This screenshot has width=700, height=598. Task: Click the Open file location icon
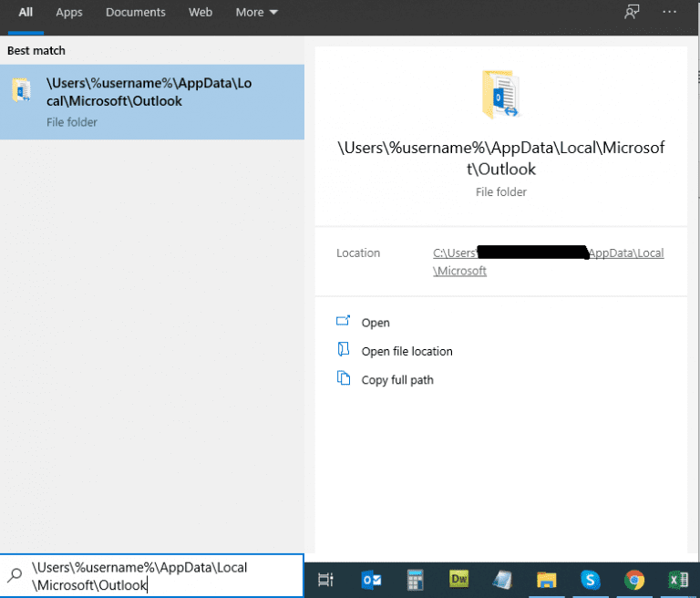(x=344, y=349)
